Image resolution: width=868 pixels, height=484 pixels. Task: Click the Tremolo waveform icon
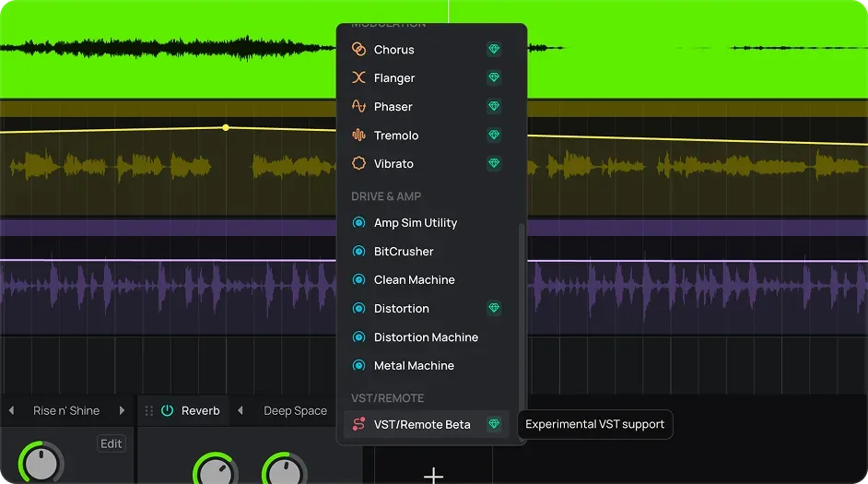[358, 135]
